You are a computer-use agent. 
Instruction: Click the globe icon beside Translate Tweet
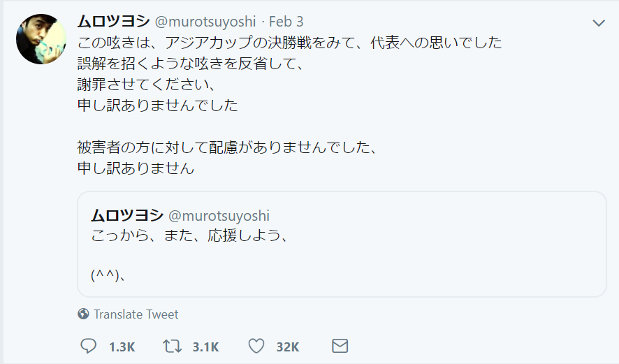[83, 314]
